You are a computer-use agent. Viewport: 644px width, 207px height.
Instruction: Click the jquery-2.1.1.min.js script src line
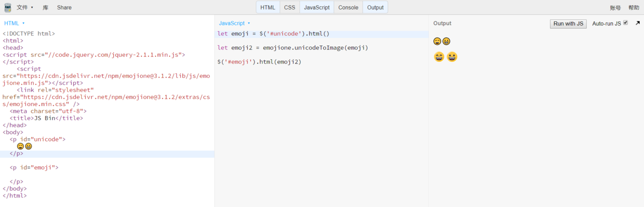pyautogui.click(x=93, y=55)
